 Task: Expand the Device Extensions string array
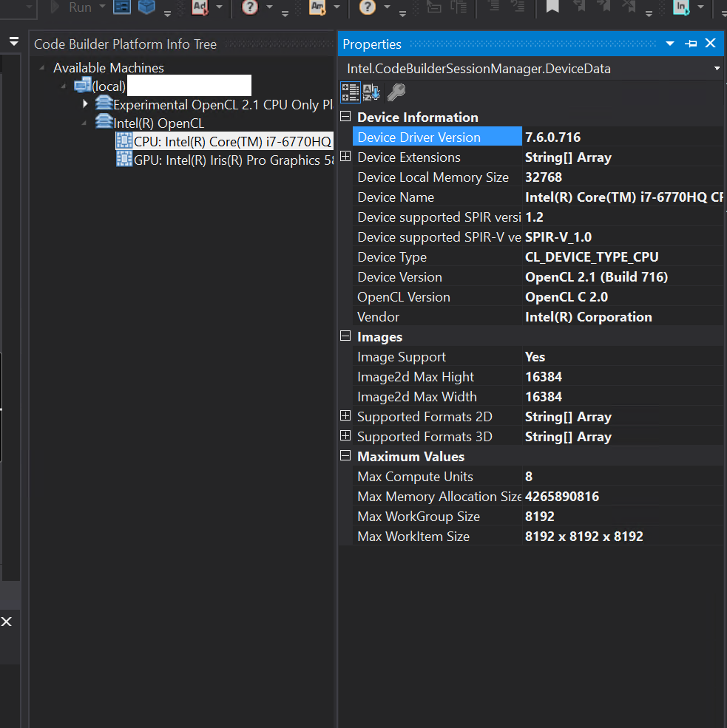(x=345, y=157)
